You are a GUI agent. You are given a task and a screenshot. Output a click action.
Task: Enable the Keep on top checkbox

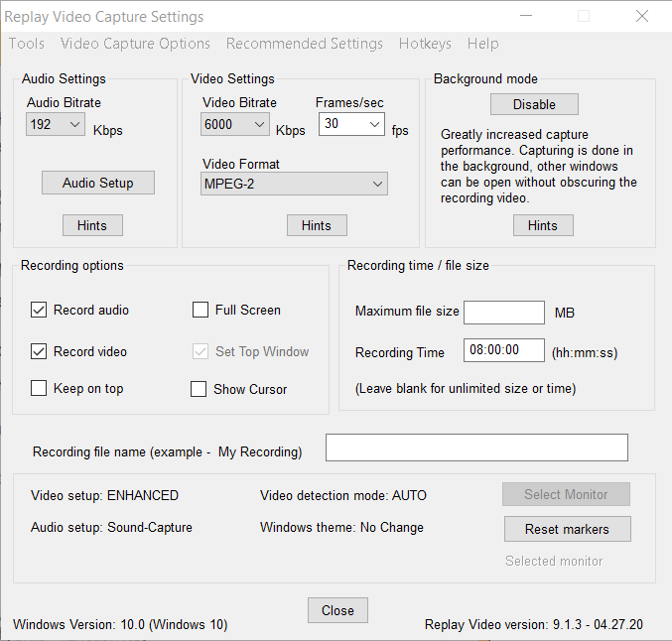pos(39,388)
